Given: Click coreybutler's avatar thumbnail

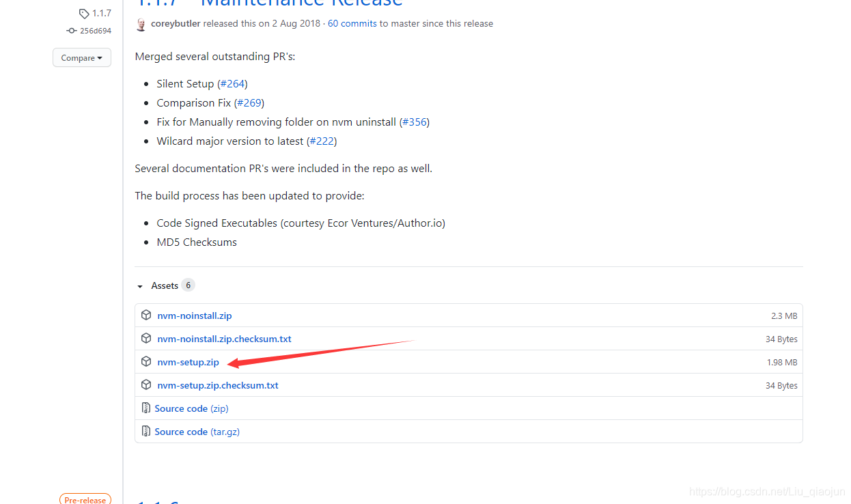Looking at the screenshot, I should coord(141,23).
